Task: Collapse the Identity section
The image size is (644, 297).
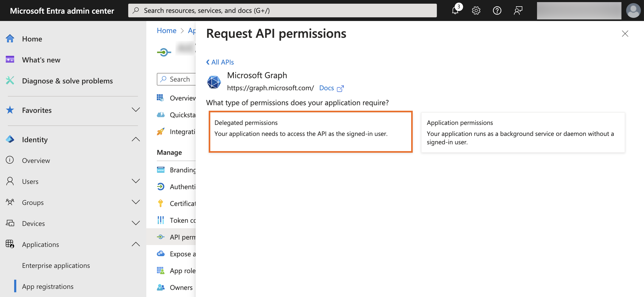Action: click(x=136, y=139)
